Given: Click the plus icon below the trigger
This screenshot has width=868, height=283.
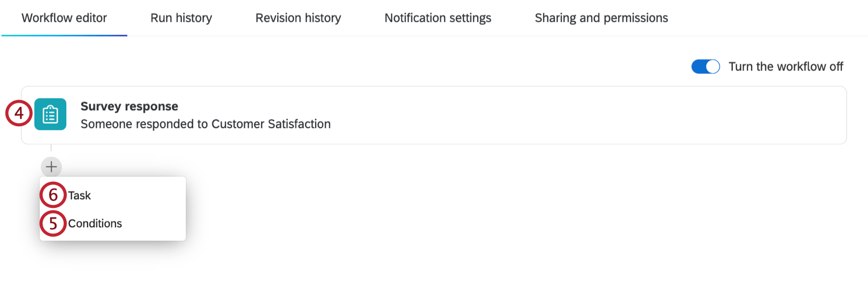Looking at the screenshot, I should 51,167.
